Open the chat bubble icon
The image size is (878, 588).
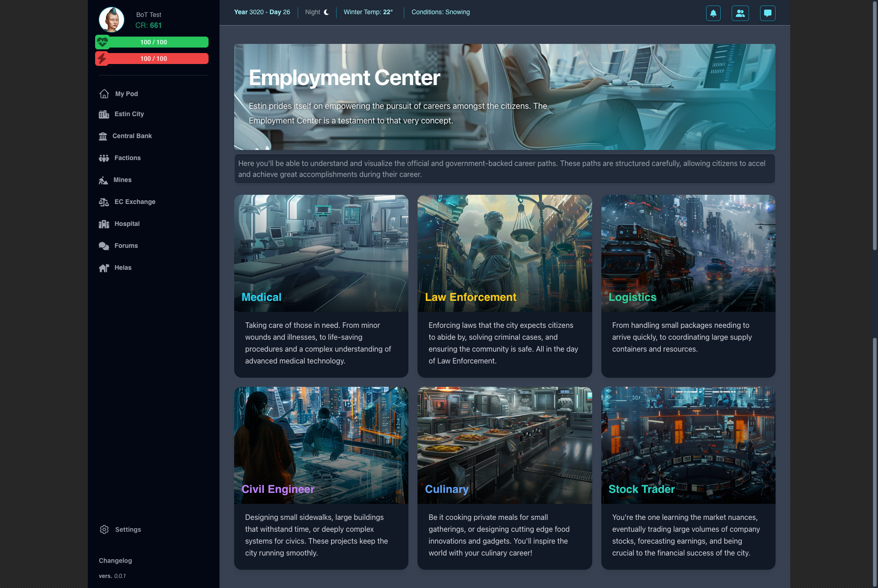click(x=767, y=13)
